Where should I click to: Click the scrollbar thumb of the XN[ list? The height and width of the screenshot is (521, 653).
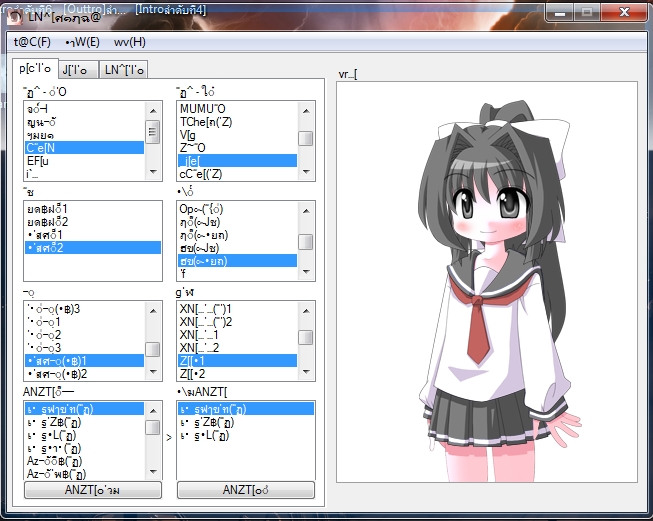(306, 337)
